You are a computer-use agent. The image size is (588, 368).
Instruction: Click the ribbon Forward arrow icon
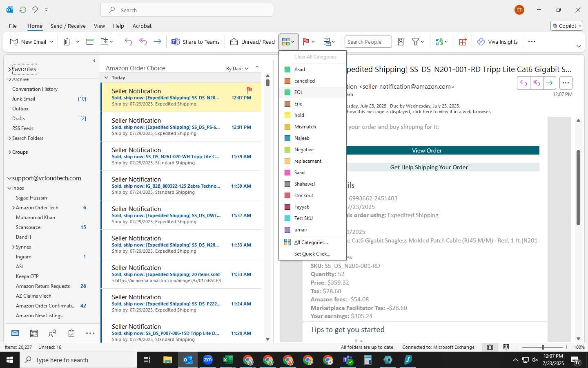pos(157,42)
